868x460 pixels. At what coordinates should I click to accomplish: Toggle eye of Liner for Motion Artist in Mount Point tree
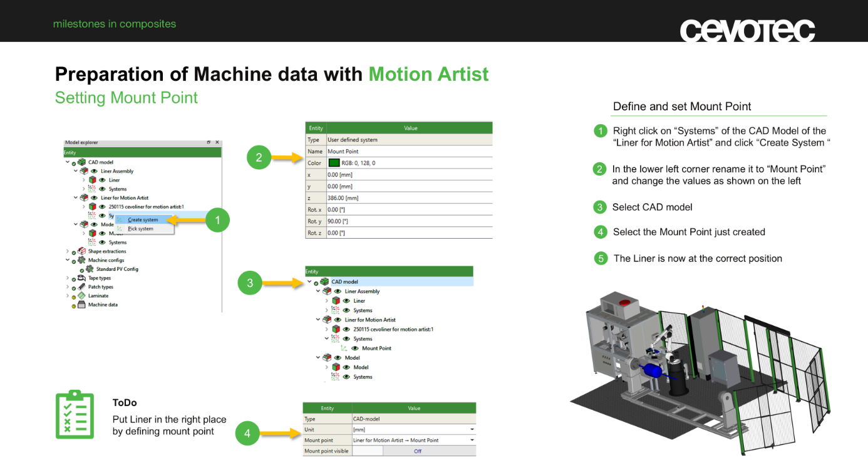point(338,320)
